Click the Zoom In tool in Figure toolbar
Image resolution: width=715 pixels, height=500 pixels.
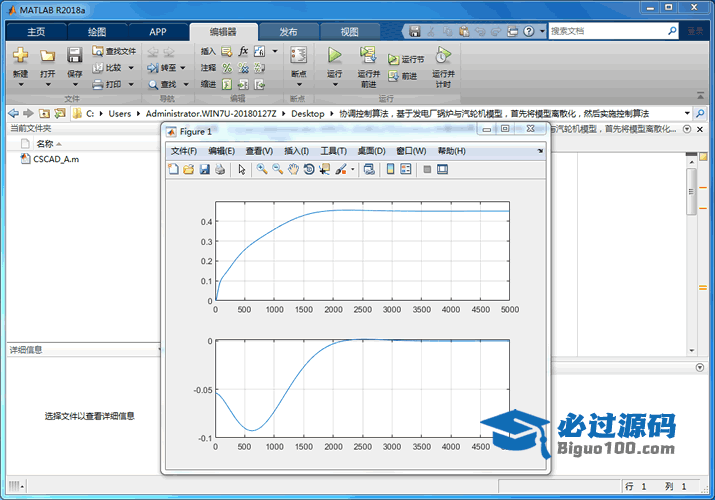261,170
